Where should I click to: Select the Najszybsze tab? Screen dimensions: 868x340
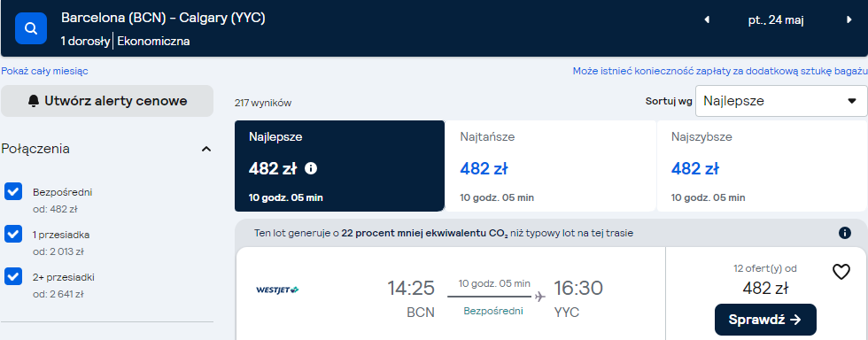pyautogui.click(x=763, y=166)
